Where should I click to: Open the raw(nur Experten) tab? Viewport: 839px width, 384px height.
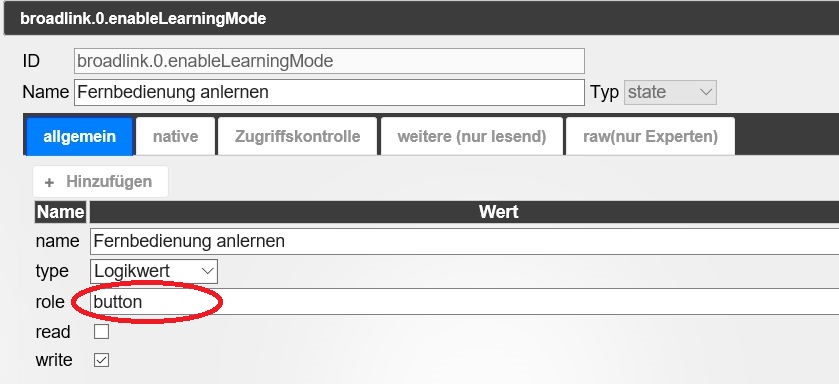coord(650,136)
